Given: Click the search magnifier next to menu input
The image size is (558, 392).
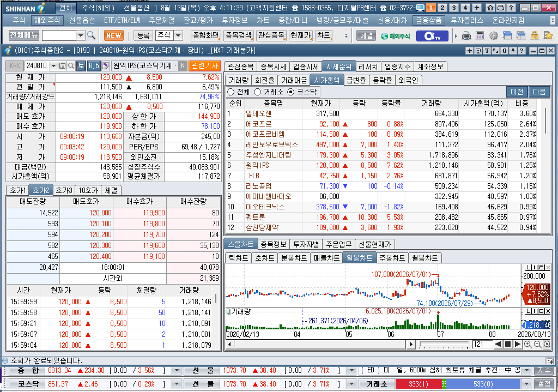Looking at the screenshot, I should coord(91,35).
